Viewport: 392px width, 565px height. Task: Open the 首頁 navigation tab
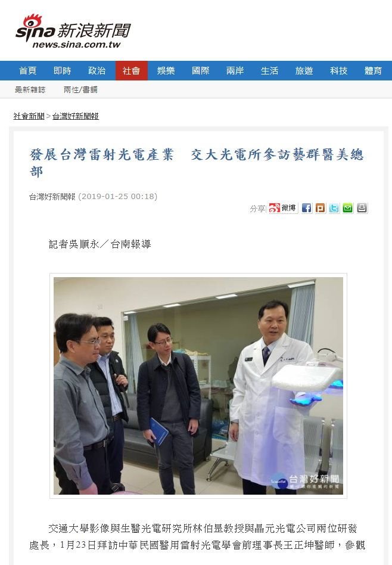click(28, 70)
